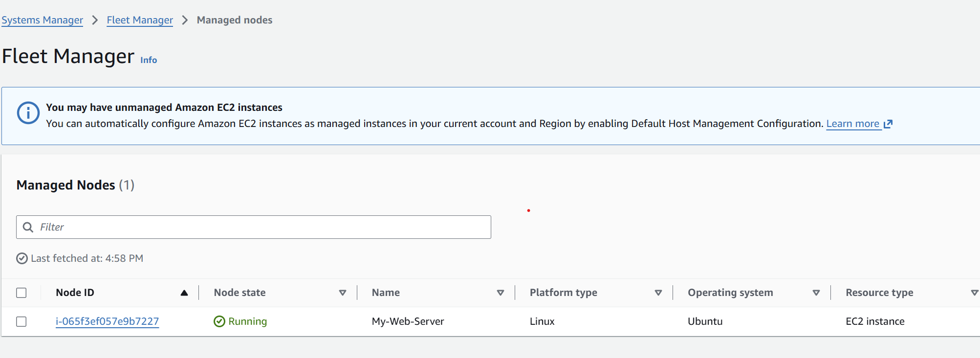Click the Node state column header
980x358 pixels.
click(240, 293)
